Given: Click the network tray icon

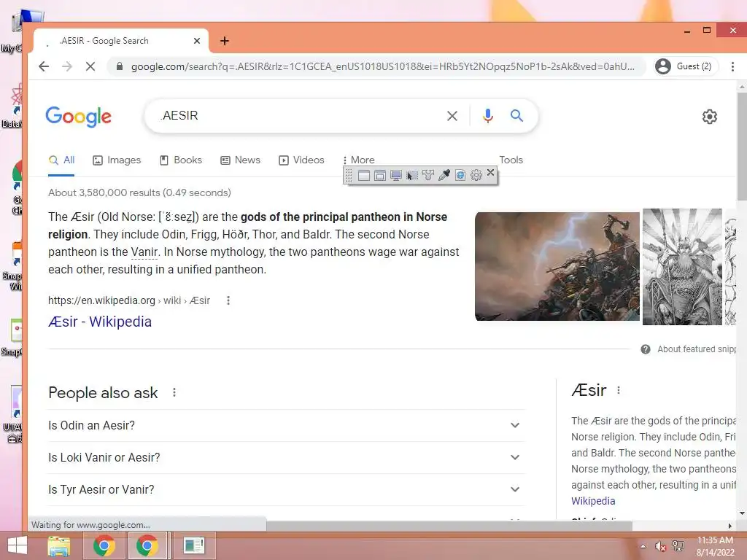Looking at the screenshot, I should tap(678, 546).
